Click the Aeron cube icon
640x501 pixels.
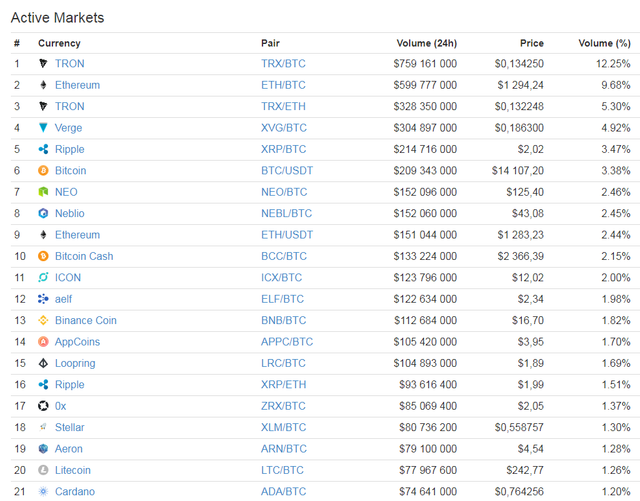(43, 449)
